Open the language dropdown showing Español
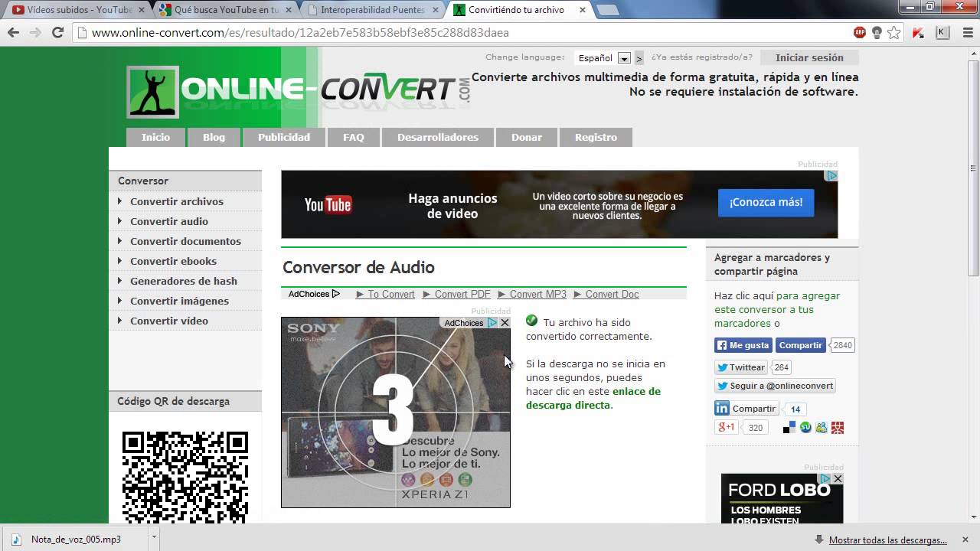Viewport: 980px width, 551px height. [x=603, y=58]
